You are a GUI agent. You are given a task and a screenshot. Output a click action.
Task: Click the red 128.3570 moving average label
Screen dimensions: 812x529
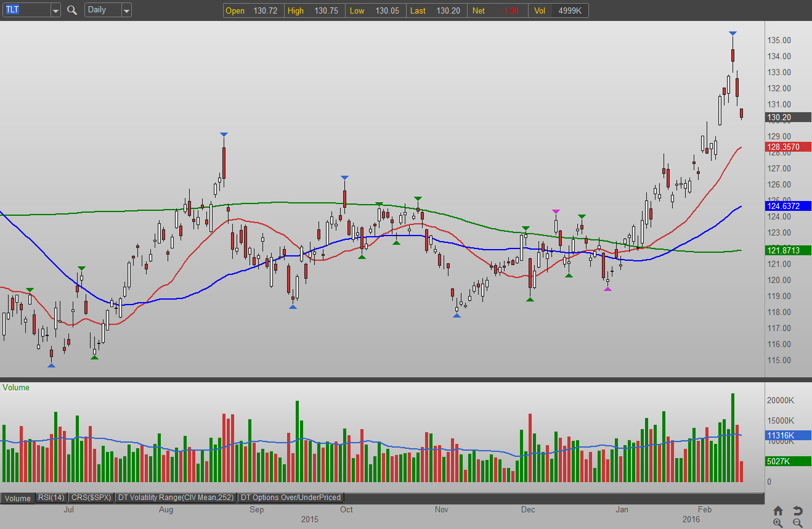tap(787, 147)
